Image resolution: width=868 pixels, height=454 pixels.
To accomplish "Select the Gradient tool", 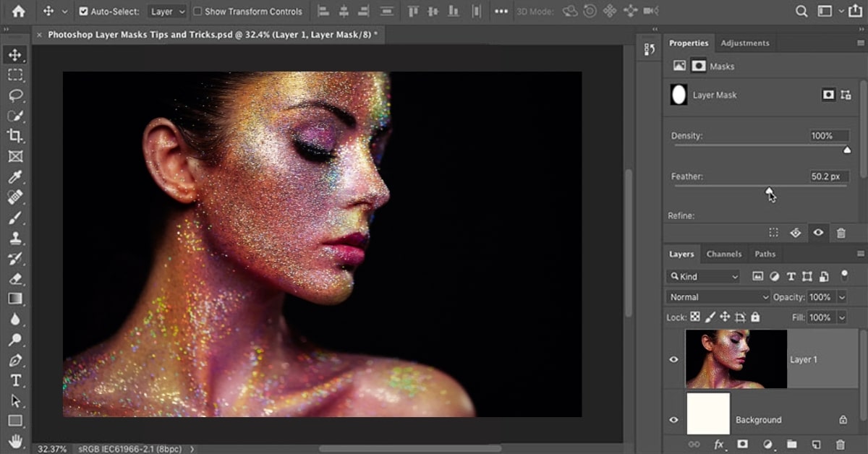I will (15, 299).
